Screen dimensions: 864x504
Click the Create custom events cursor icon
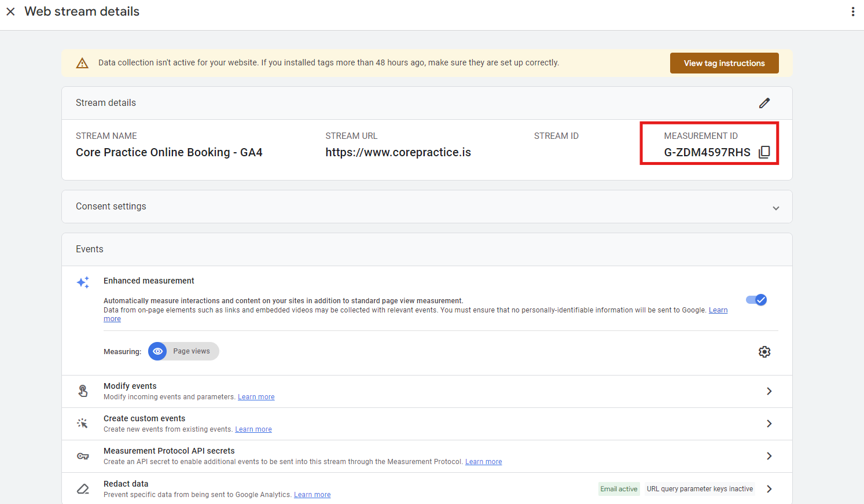pos(83,424)
